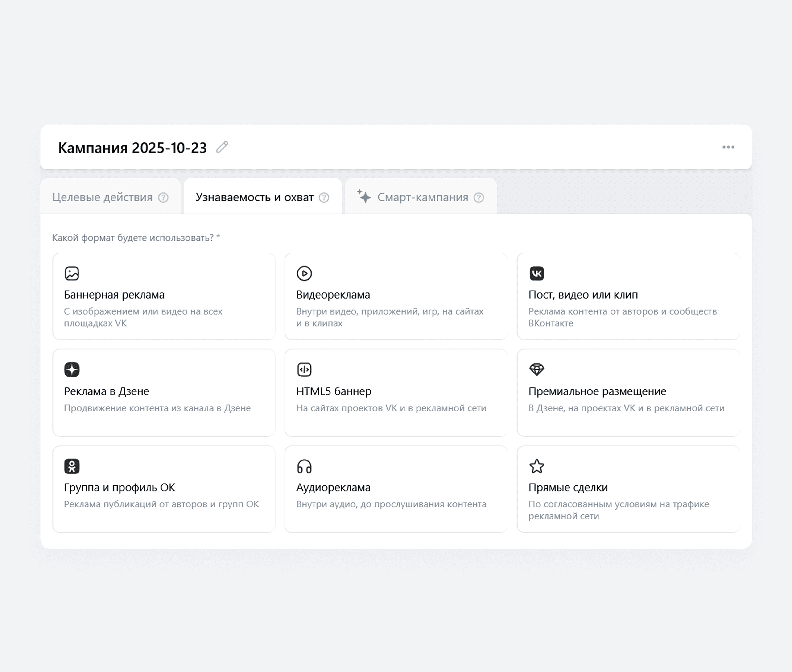
Task: Switch to the Целевые действия tab
Action: click(103, 197)
